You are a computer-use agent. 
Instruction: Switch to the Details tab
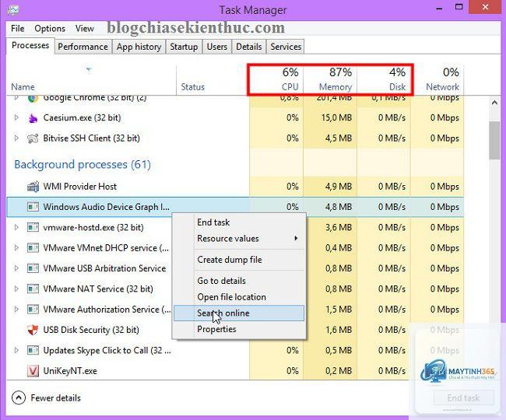[249, 47]
